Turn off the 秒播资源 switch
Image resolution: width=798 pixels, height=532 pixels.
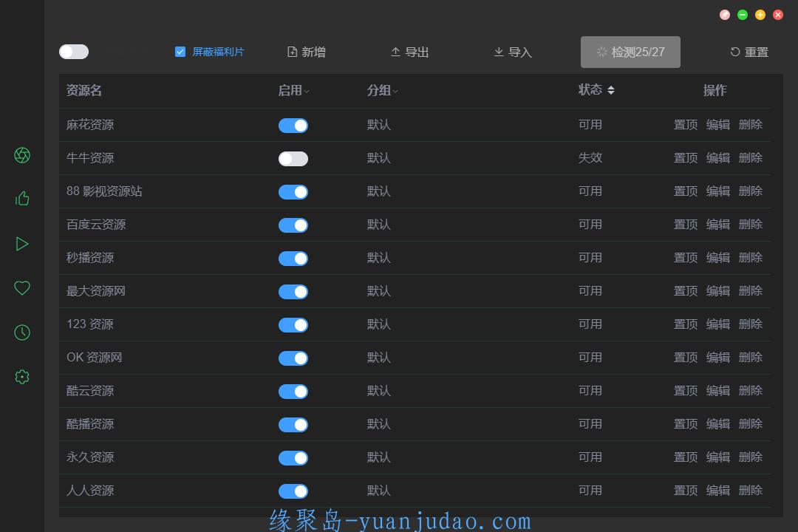293,259
